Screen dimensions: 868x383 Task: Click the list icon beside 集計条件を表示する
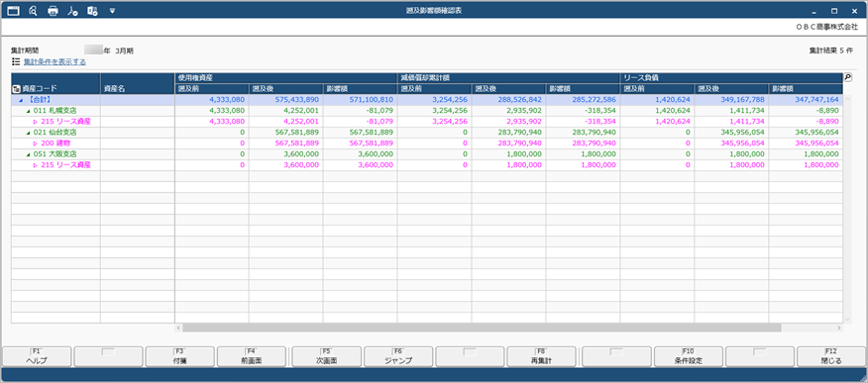click(16, 62)
